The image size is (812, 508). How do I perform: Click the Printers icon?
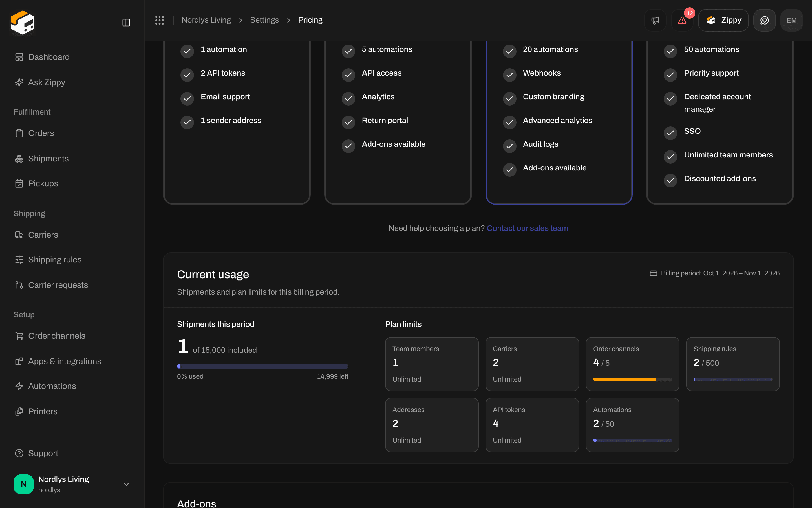click(x=19, y=411)
